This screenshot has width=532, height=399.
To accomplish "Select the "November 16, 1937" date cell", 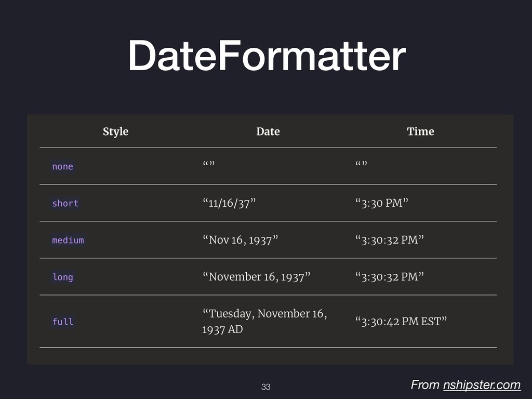I will (x=256, y=277).
